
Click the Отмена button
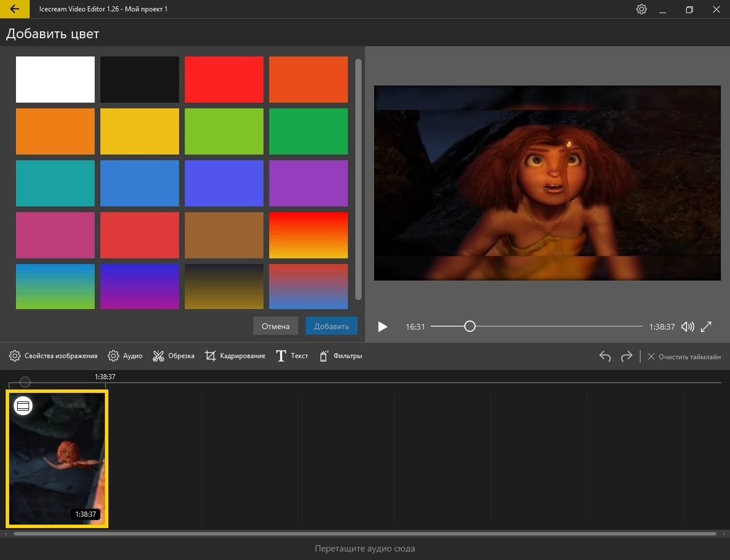(275, 326)
